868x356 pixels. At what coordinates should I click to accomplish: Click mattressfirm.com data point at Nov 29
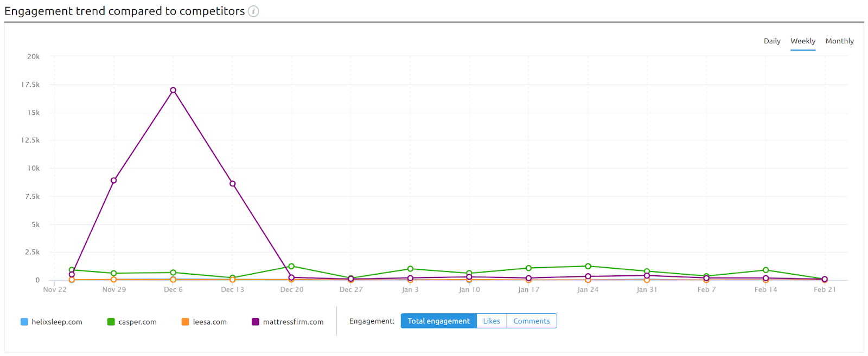113,180
